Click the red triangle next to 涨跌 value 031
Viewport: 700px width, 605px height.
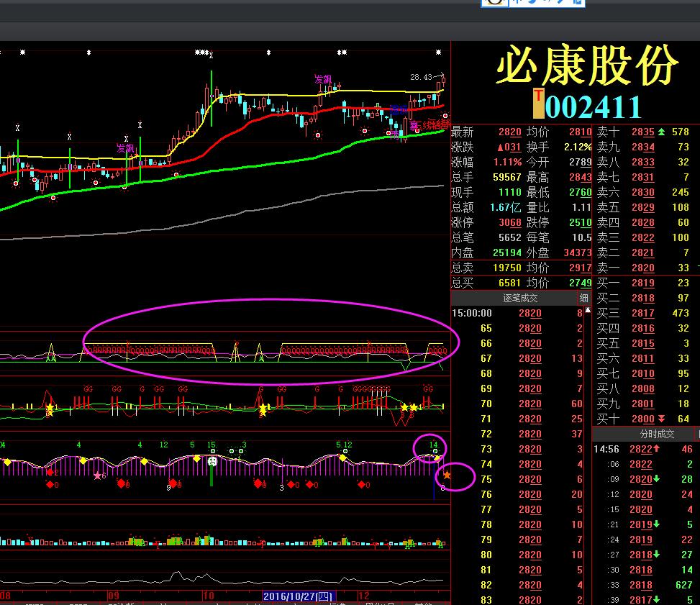(501, 147)
